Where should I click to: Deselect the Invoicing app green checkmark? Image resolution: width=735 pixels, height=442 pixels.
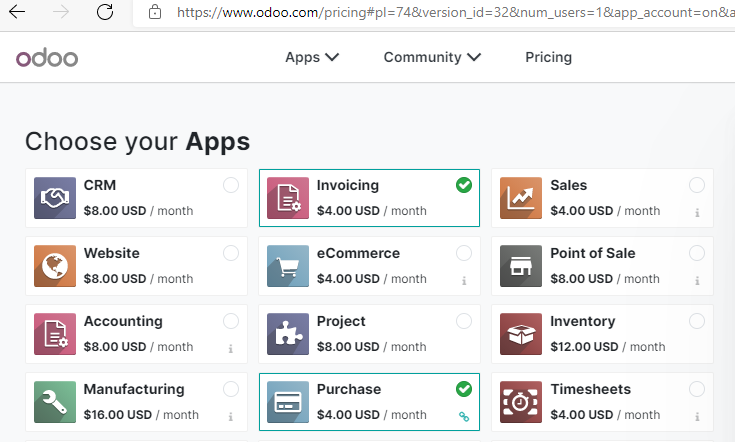pyautogui.click(x=464, y=185)
